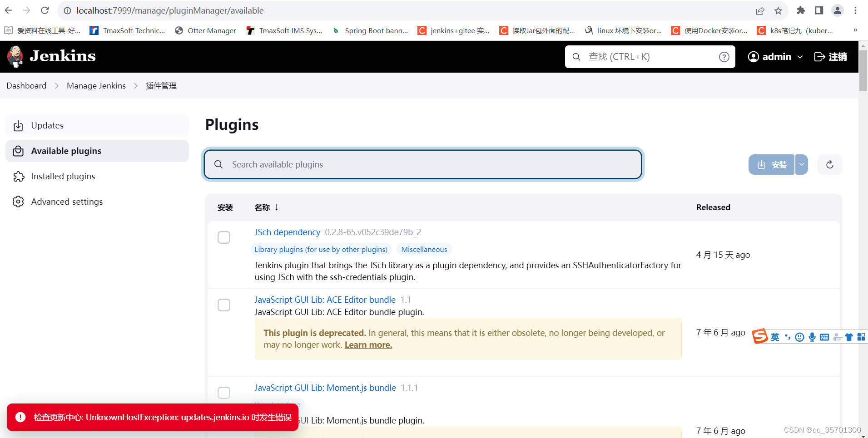Click inside the Search available plugins field
The height and width of the screenshot is (438, 868).
point(422,164)
